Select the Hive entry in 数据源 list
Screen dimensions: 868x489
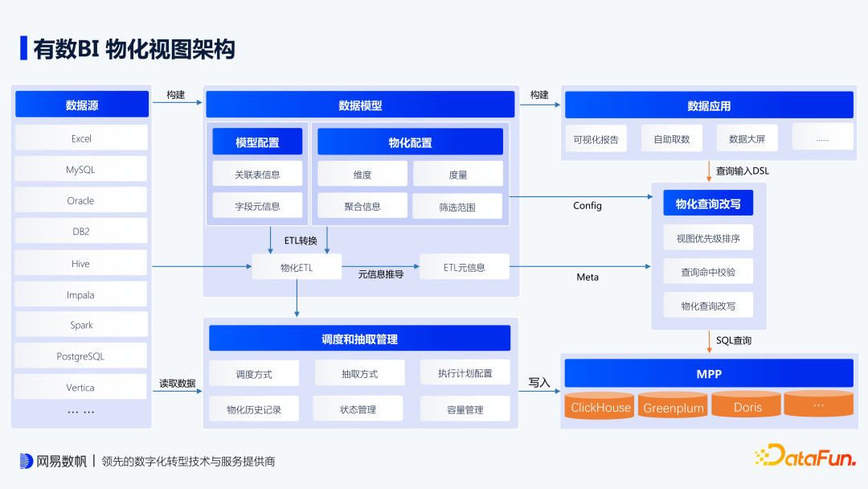[80, 262]
